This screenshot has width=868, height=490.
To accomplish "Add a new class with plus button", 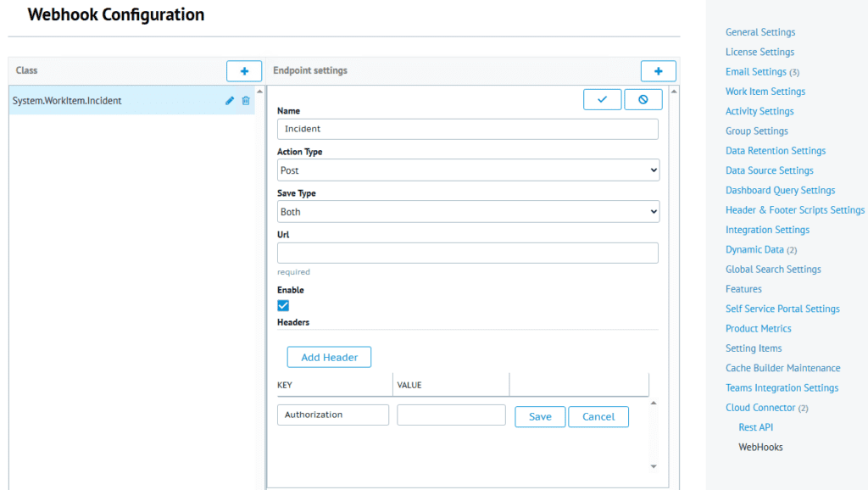I will click(244, 71).
